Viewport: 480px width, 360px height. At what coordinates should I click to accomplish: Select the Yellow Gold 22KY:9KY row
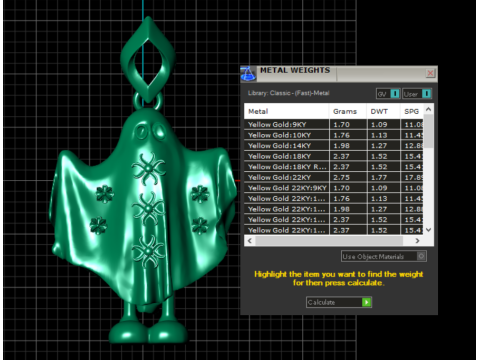334,188
